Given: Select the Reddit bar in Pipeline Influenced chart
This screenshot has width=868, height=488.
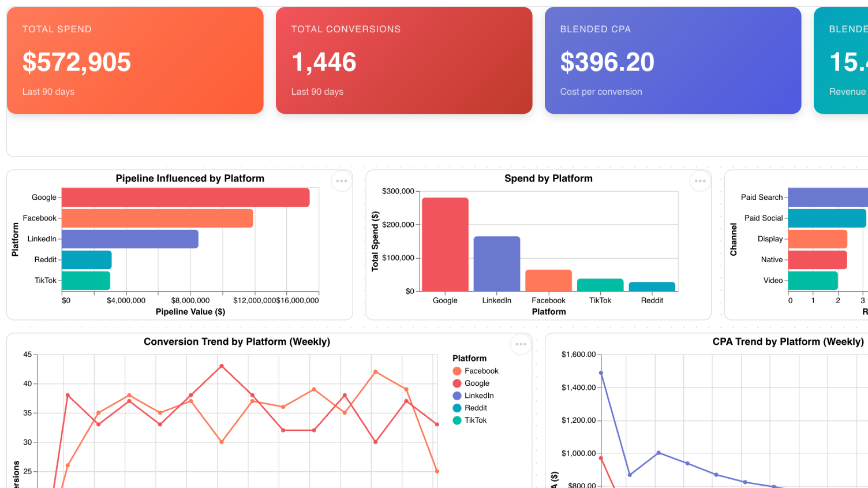Looking at the screenshot, I should tap(87, 260).
